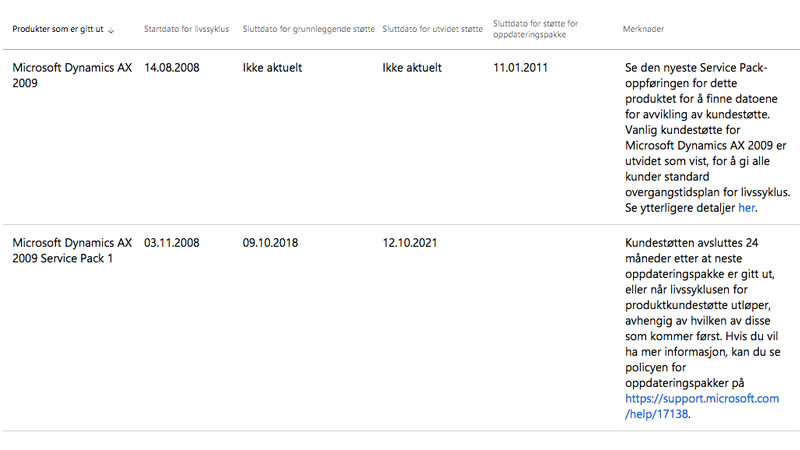Click the 14.08.2008 start date cell
Image resolution: width=800 pixels, height=450 pixels.
(x=171, y=67)
